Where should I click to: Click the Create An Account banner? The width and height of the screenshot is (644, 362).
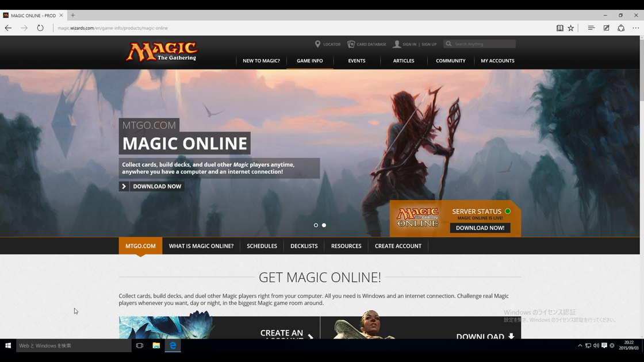click(219, 328)
